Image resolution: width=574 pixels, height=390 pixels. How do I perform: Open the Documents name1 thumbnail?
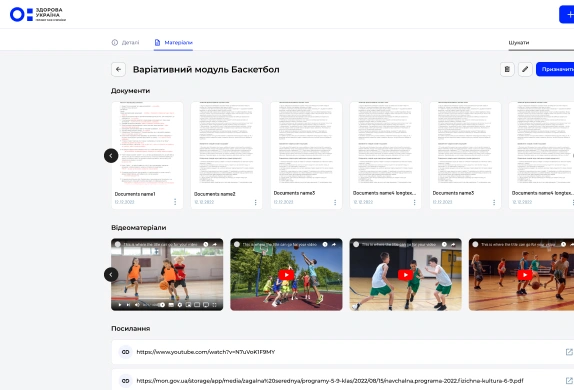[x=147, y=145]
